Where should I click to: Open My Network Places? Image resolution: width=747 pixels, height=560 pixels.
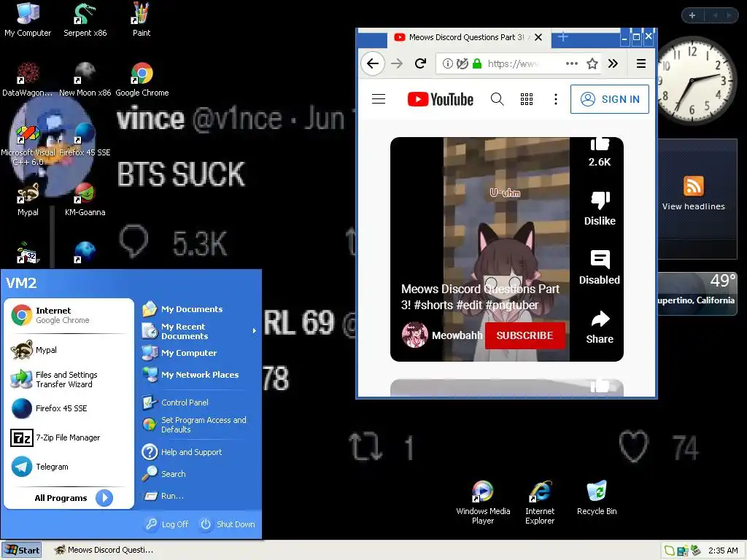(x=199, y=375)
